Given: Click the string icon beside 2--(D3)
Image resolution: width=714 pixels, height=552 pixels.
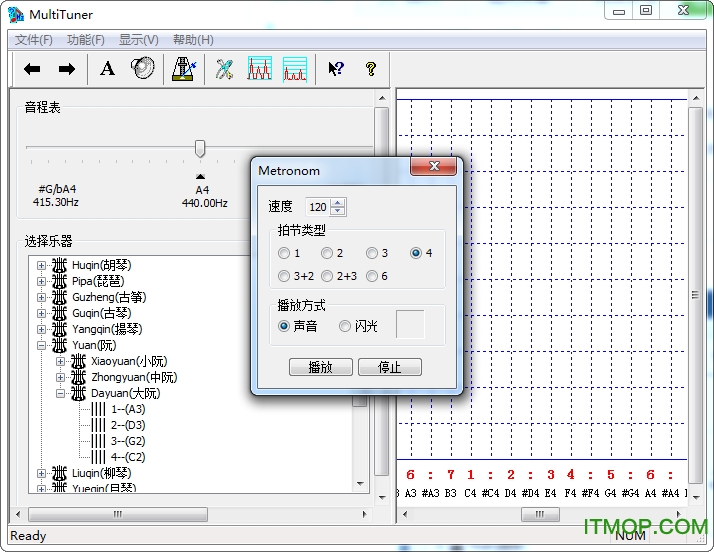Looking at the screenshot, I should [98, 425].
